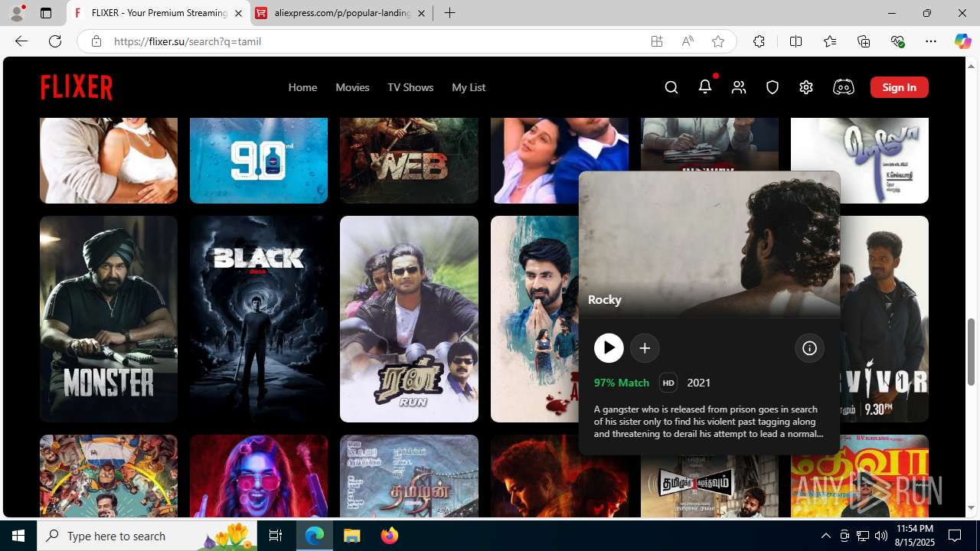Open the Monster movie poster
This screenshot has width=980, height=551.
point(109,319)
